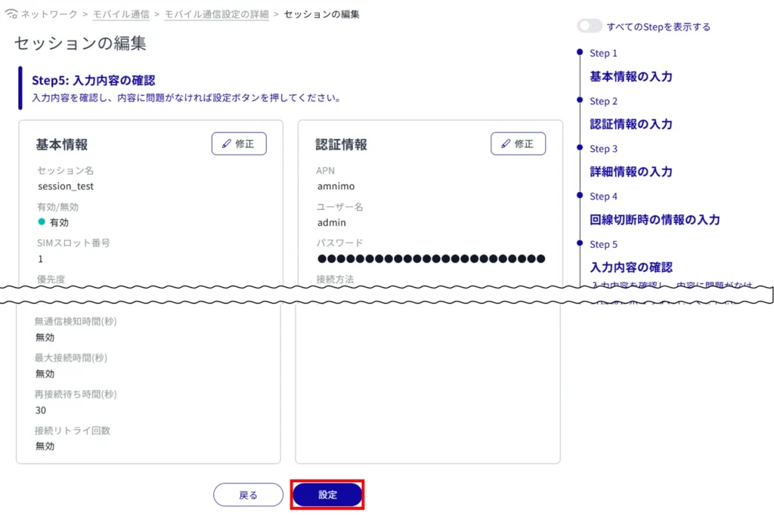Click the Step 3 bullet dot
774x532 pixels.
point(580,147)
